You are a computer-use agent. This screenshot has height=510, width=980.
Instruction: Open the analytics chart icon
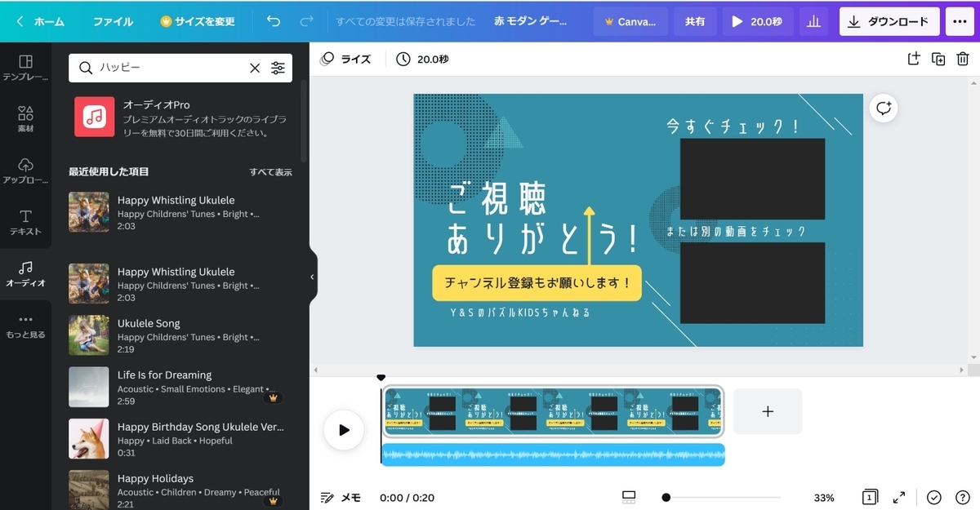tap(813, 22)
